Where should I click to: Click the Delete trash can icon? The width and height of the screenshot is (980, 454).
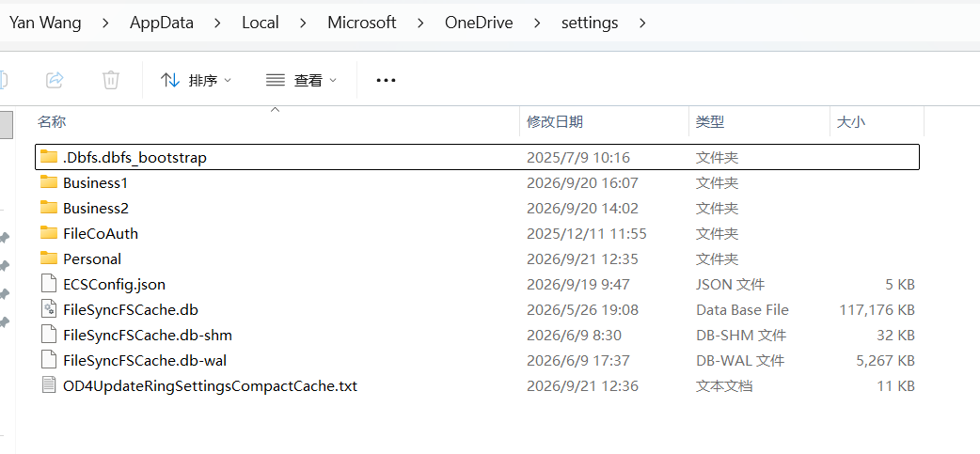tap(111, 80)
